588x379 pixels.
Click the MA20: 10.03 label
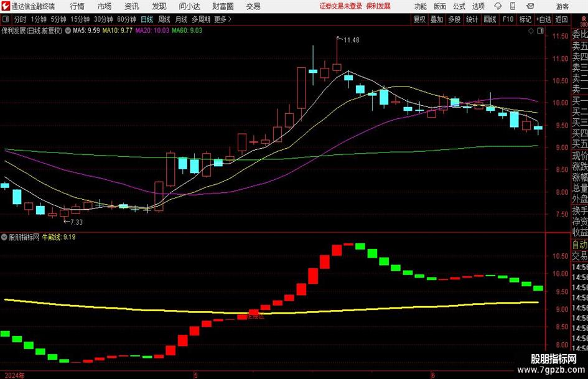152,30
